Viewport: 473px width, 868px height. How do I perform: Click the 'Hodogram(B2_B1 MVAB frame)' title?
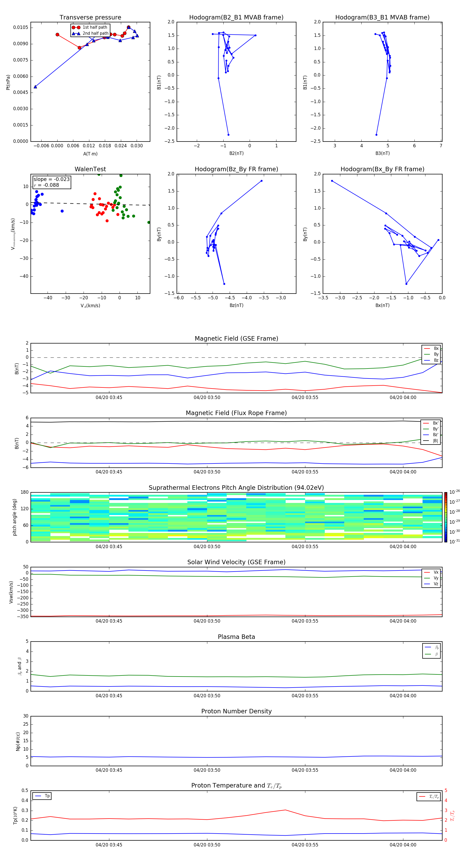tap(236, 17)
